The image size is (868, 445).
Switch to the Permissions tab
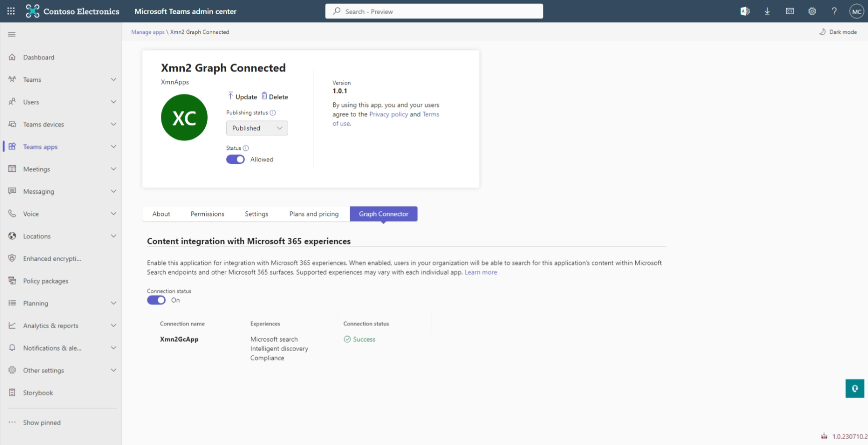tap(207, 214)
